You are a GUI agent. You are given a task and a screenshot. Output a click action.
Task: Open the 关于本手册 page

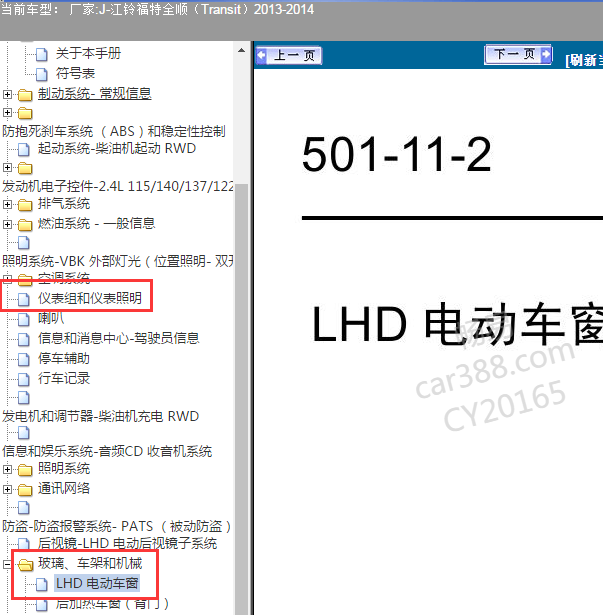pos(88,53)
